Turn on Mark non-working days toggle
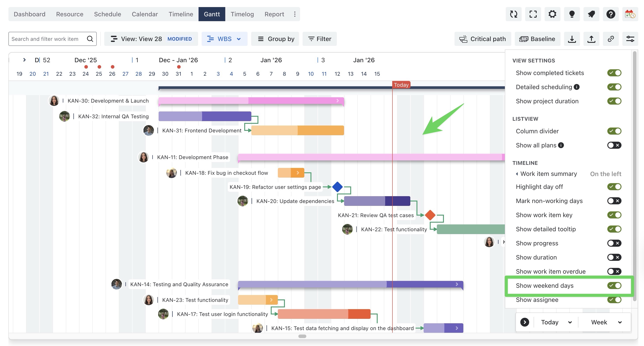644x346 pixels. (614, 201)
